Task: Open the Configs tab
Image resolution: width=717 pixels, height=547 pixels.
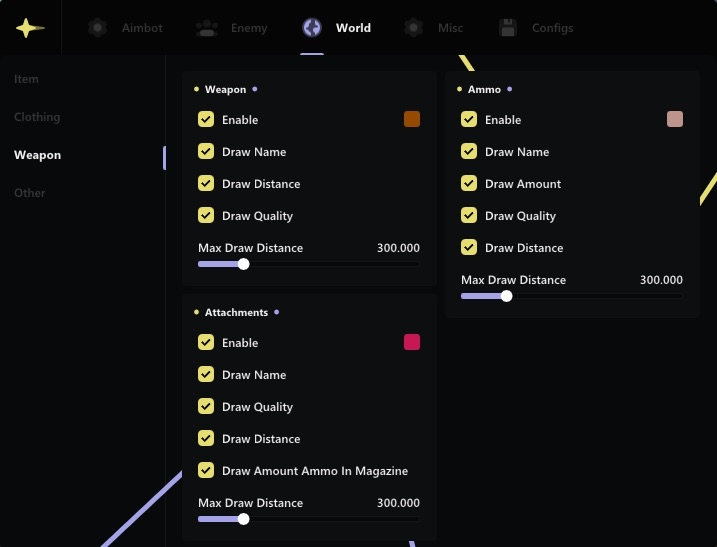Action: pos(552,28)
